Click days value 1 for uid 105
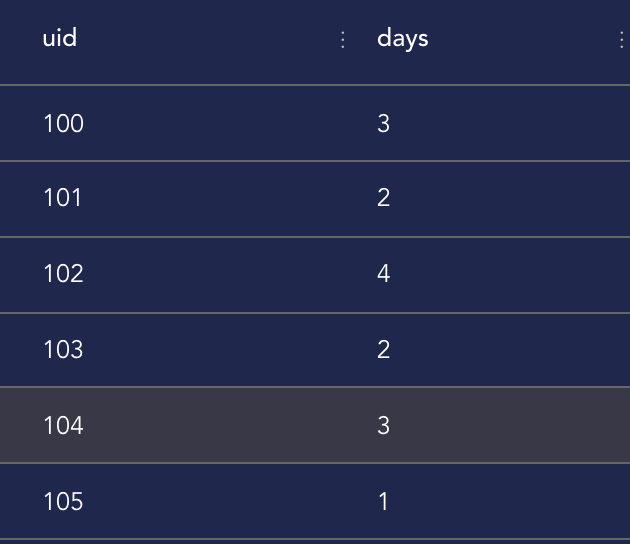 tap(383, 502)
